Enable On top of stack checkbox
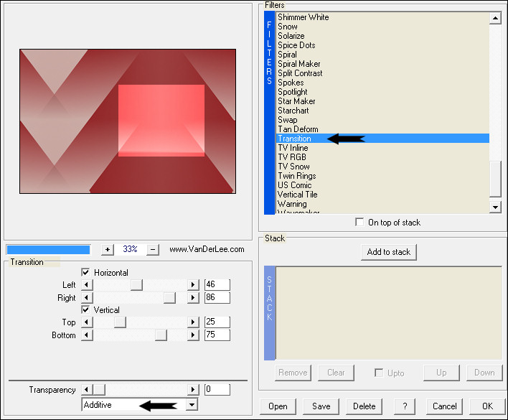This screenshot has width=508, height=420. click(359, 223)
